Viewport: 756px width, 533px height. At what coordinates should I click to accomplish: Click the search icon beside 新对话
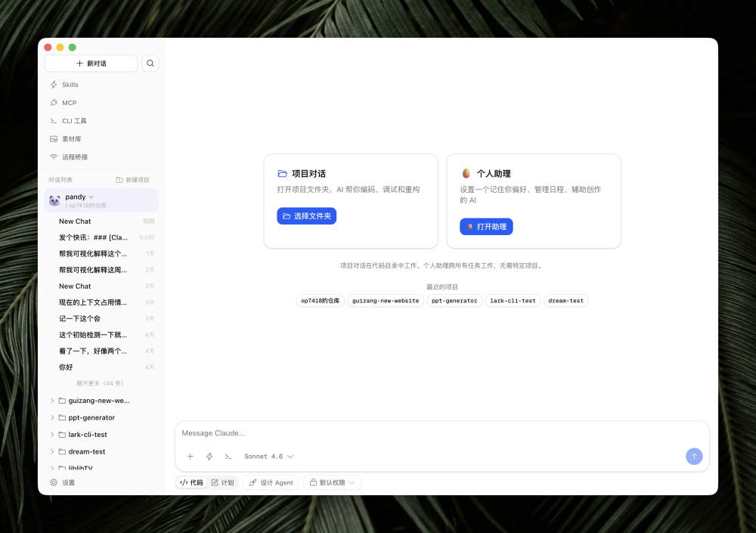coord(150,64)
